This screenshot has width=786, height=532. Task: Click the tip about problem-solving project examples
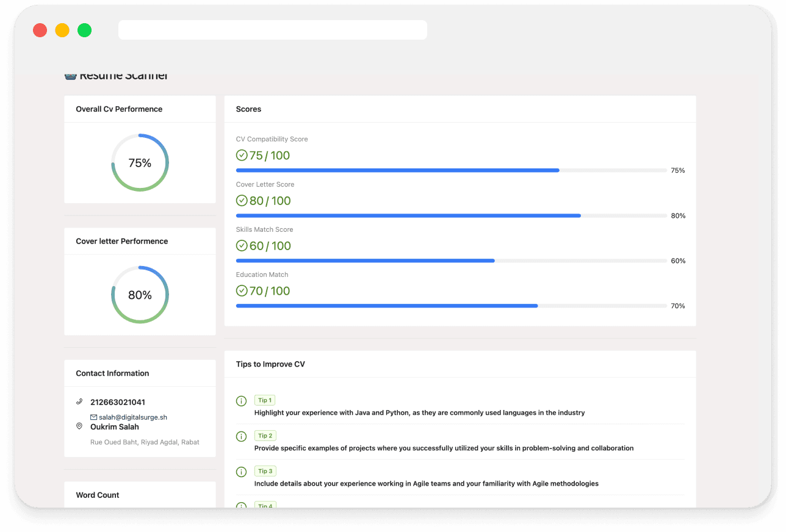[x=444, y=448]
